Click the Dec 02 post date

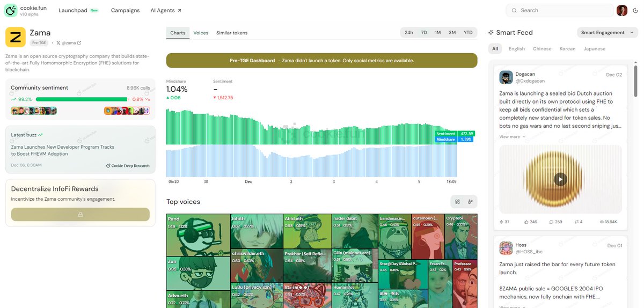coord(614,75)
